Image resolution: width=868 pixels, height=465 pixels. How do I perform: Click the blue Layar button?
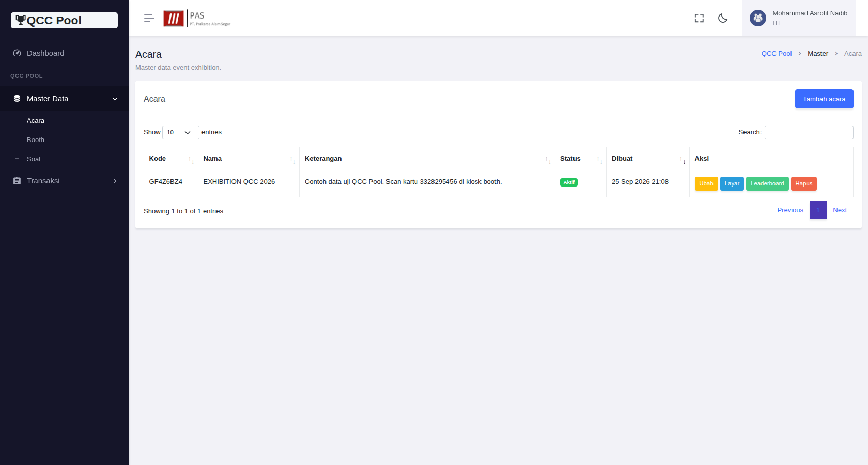732,183
